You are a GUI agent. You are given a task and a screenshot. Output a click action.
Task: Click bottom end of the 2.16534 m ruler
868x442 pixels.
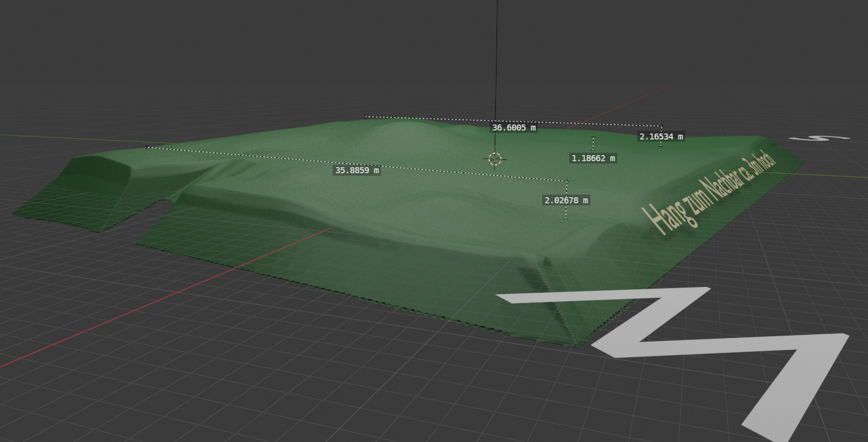pos(661,146)
